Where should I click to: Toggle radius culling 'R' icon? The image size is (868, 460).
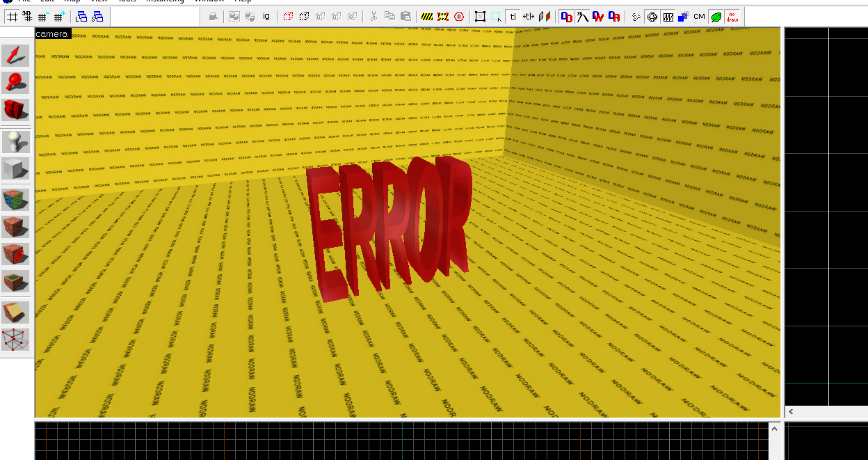(459, 17)
